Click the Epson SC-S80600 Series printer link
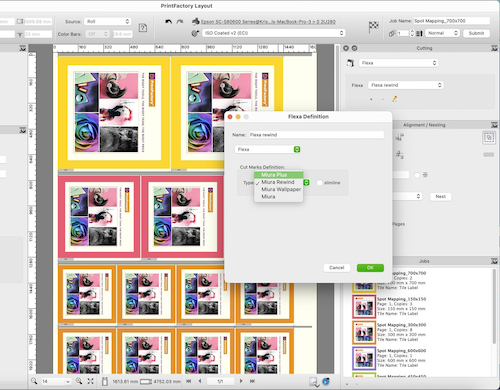 click(268, 22)
